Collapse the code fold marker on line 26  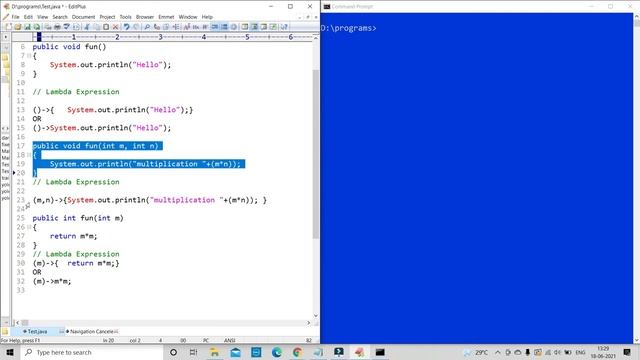coord(29,227)
